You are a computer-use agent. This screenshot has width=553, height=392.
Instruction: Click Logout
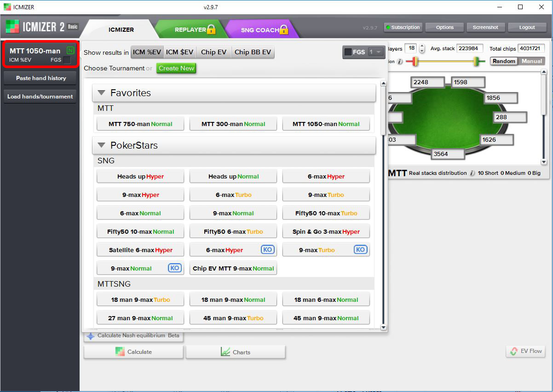(527, 27)
